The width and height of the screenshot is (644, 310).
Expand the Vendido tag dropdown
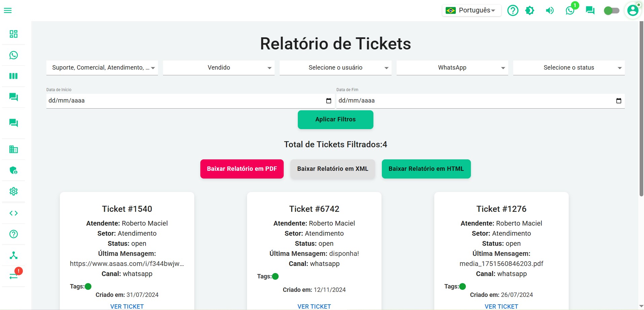[219, 68]
